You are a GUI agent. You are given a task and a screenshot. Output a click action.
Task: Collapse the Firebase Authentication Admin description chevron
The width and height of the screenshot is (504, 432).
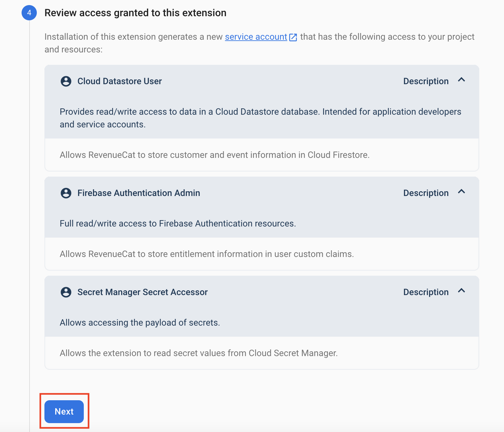[x=461, y=192]
